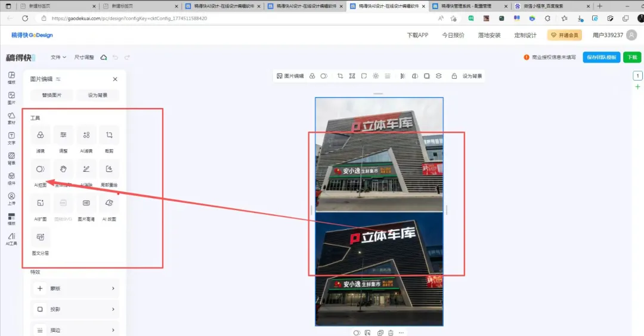Select the AI消除 erase tool
This screenshot has width=644, height=336.
point(86,174)
